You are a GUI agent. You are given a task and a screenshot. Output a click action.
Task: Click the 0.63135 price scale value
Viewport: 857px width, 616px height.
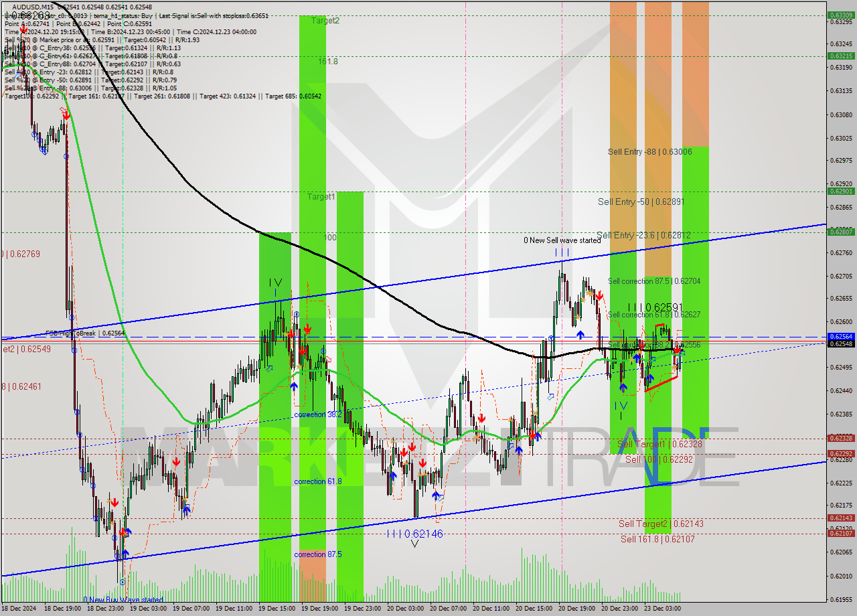tap(840, 91)
